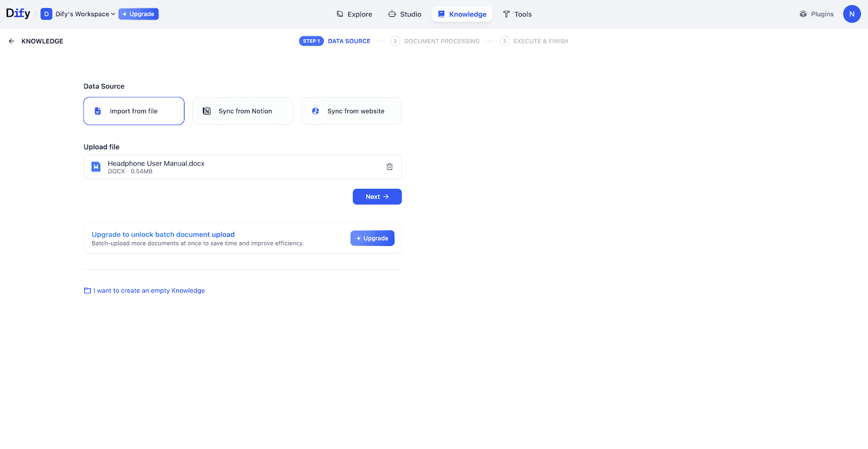
Task: Click the Upgrade button in top bar
Action: pos(138,14)
